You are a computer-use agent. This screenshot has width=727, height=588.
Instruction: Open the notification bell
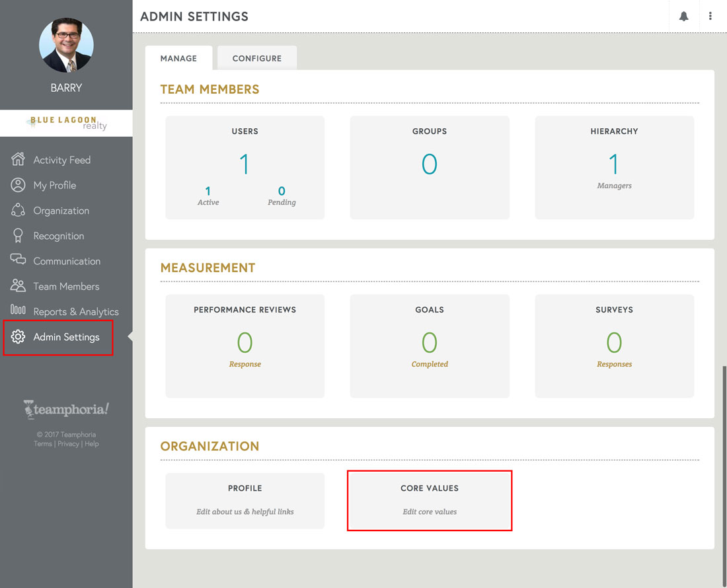point(684,16)
